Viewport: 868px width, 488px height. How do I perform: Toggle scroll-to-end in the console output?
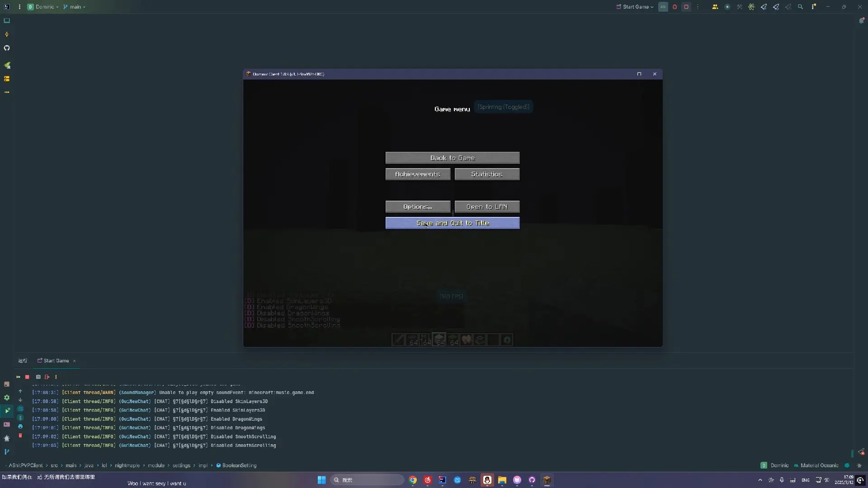click(x=20, y=418)
